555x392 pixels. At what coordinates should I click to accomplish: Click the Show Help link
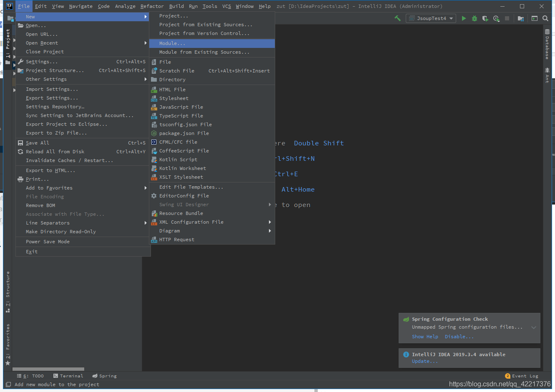(x=425, y=337)
